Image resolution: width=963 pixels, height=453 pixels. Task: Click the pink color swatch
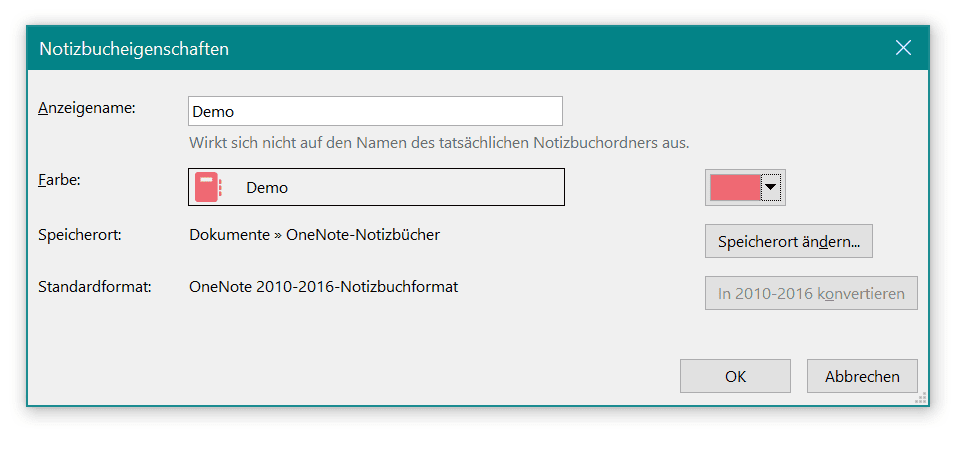point(735,187)
